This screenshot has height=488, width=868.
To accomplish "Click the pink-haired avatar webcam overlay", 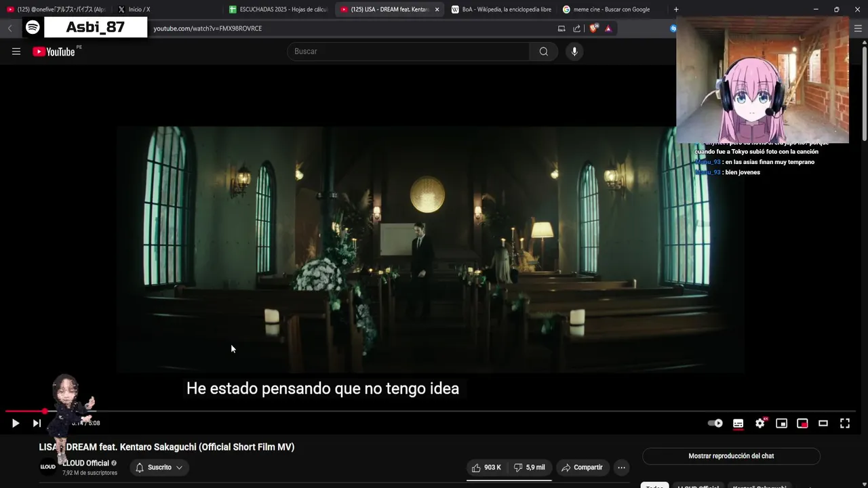I will pyautogui.click(x=762, y=80).
